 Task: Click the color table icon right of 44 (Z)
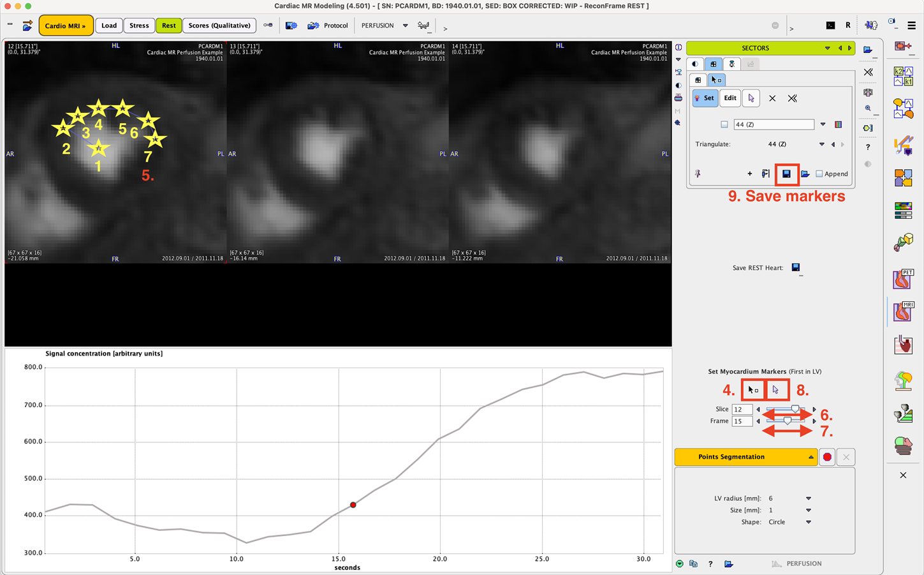pos(838,124)
